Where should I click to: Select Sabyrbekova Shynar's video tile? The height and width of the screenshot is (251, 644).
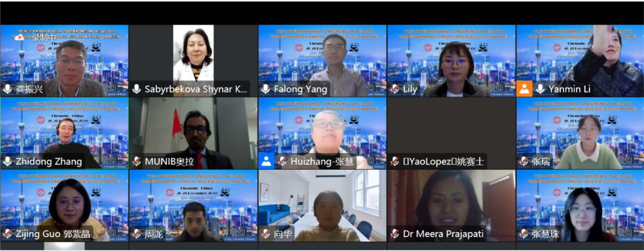193,61
